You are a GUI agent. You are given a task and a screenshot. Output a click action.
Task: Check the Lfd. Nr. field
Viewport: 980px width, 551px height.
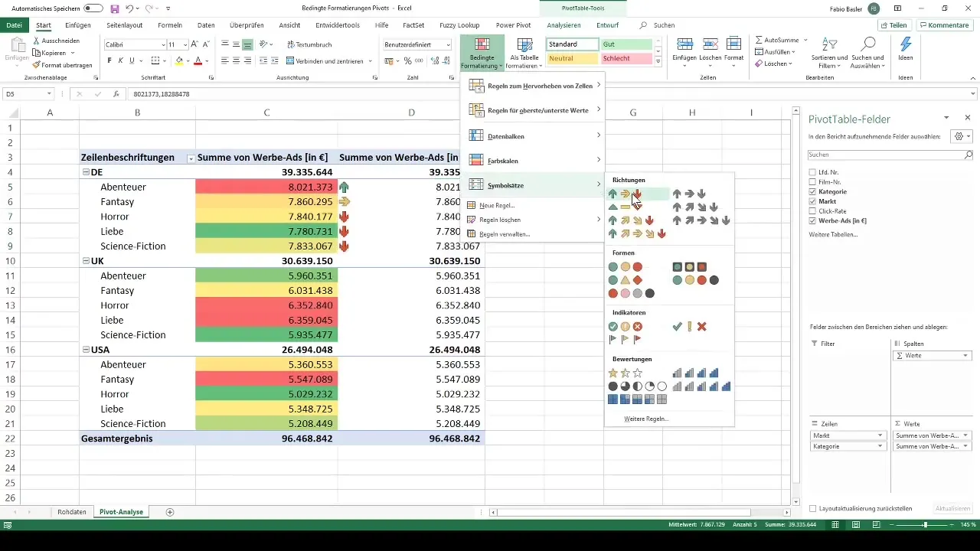click(812, 171)
